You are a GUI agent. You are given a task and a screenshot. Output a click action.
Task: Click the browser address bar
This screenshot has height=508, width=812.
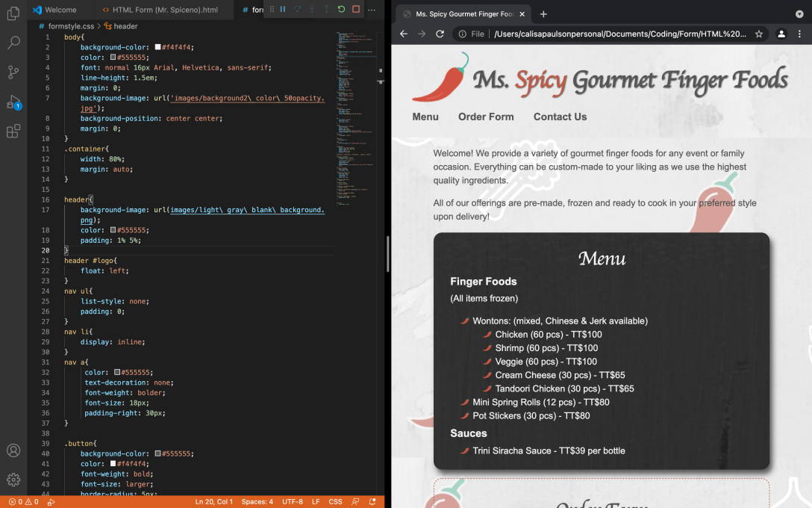pyautogui.click(x=619, y=34)
